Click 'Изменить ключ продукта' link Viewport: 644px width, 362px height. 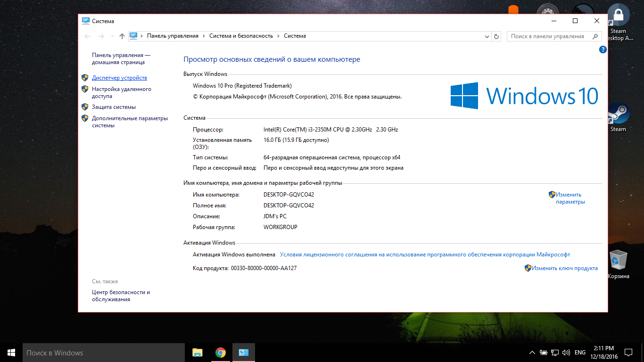[565, 268]
